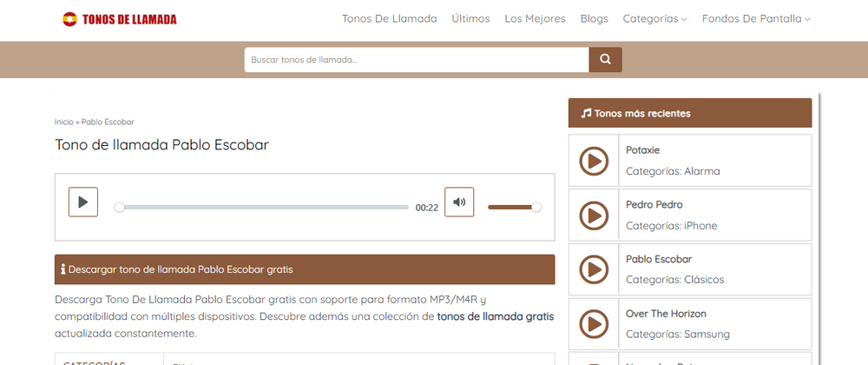Screen dimensions: 868x365
Task: Focus the Buscar tonos de llamada field
Action: [417, 59]
